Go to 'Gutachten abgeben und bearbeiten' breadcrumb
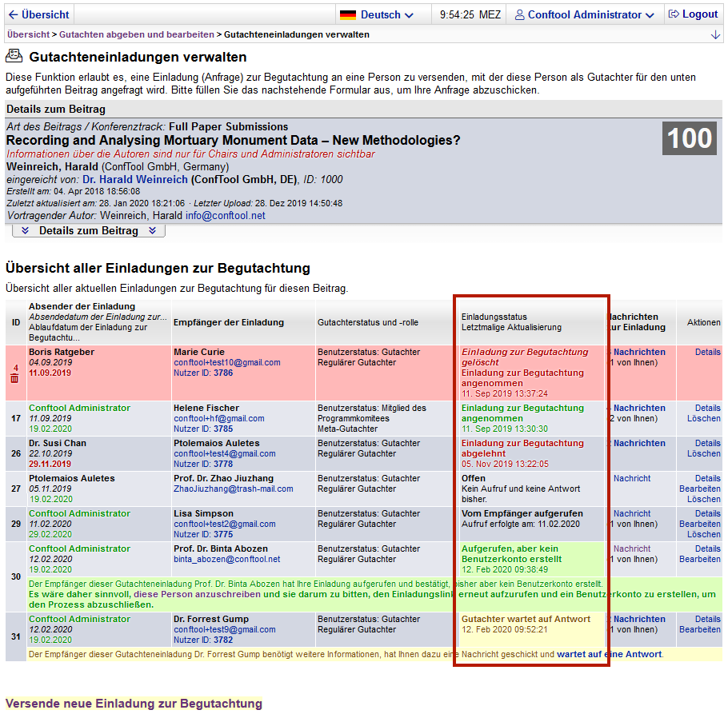The image size is (728, 718). pyautogui.click(x=137, y=35)
